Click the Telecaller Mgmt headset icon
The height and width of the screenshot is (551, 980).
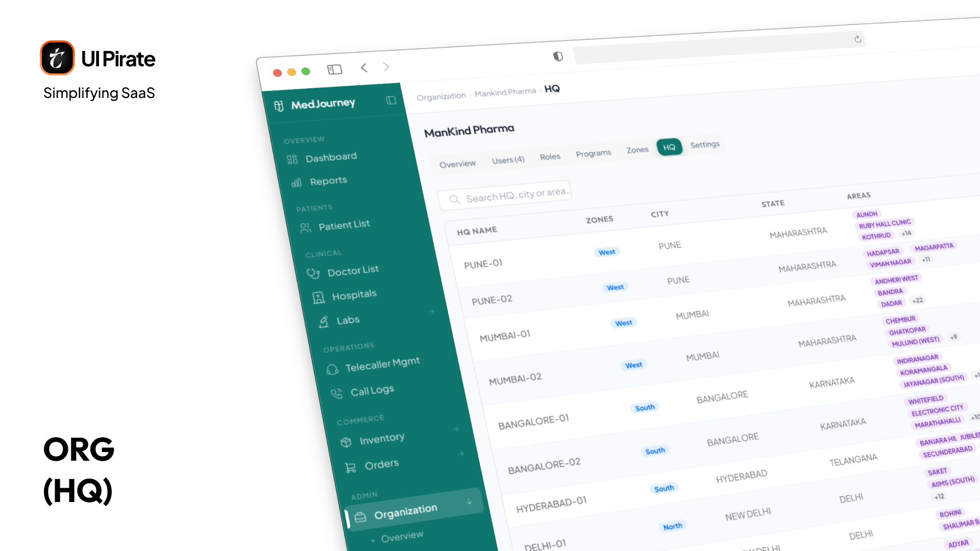(332, 369)
